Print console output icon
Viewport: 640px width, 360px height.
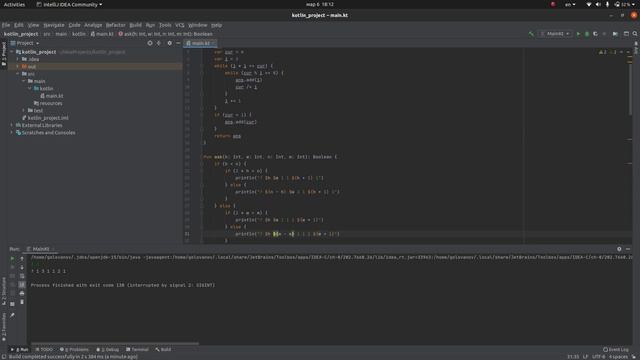[x=22, y=293]
